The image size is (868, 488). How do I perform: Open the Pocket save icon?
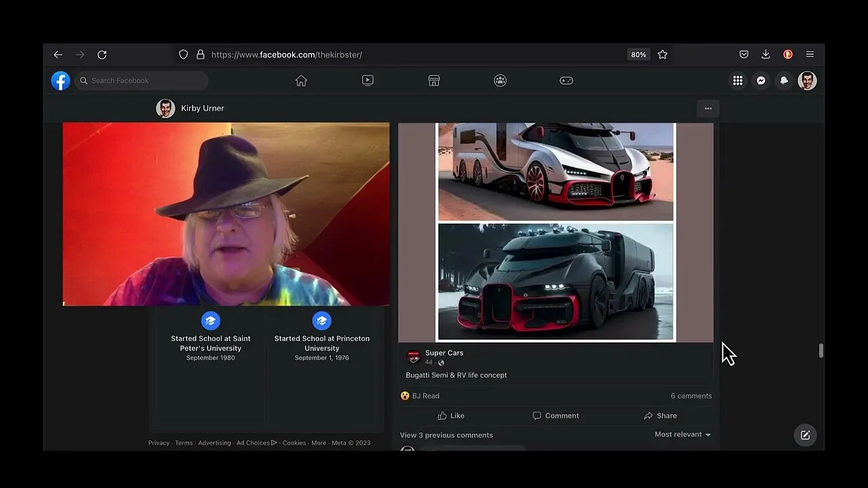[x=744, y=54]
